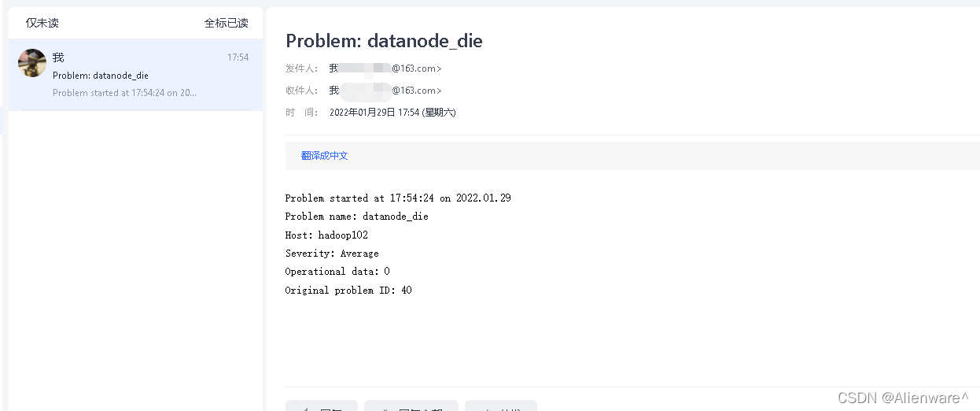Click the sender avatar in the mail list
Image resolution: width=980 pixels, height=411 pixels.
pyautogui.click(x=32, y=63)
